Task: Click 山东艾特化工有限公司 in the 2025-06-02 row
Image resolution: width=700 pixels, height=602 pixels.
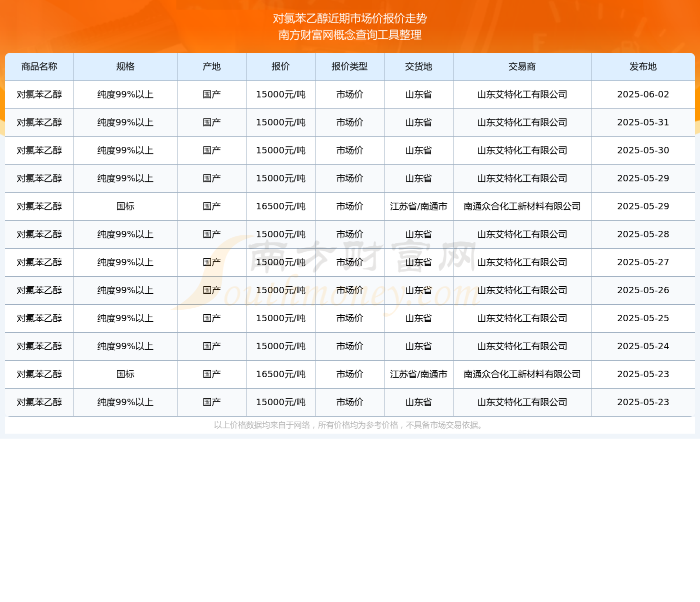Action: click(x=522, y=94)
